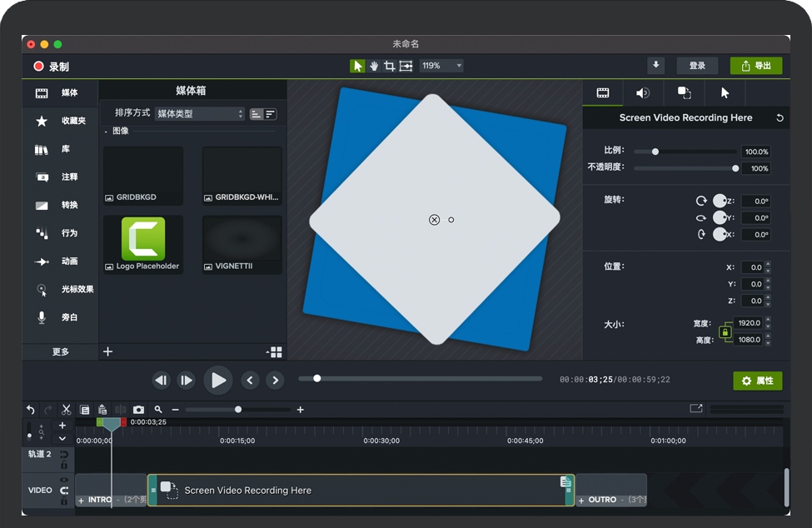Screen dimensions: 812x528
Task: Open the 排序方式 媒体类型 dropdown
Action: (x=200, y=114)
